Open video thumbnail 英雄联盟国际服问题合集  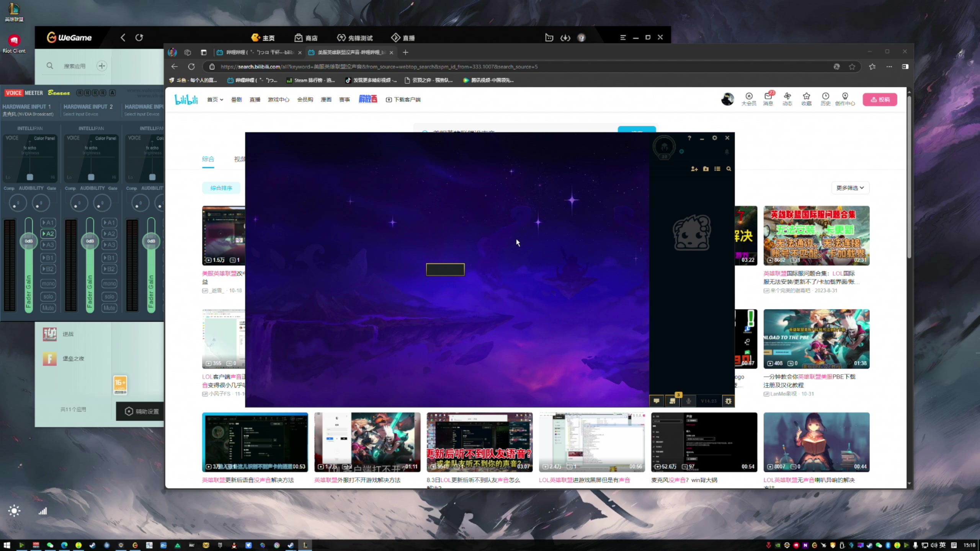[x=816, y=235]
